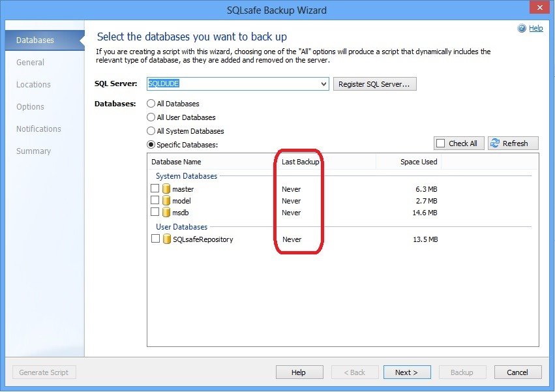Click the msdb database cylinder icon
The width and height of the screenshot is (555, 392).
[166, 212]
